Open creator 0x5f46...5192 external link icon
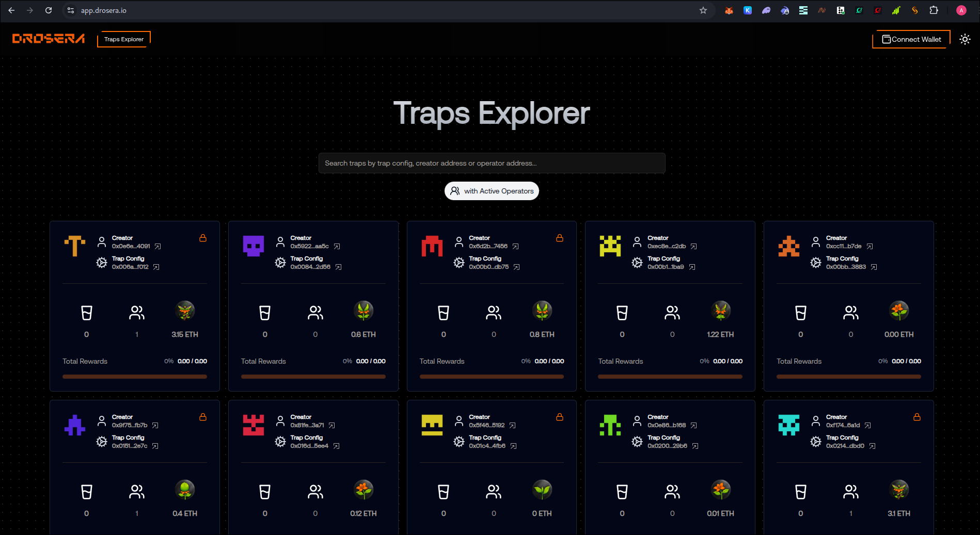 (513, 426)
